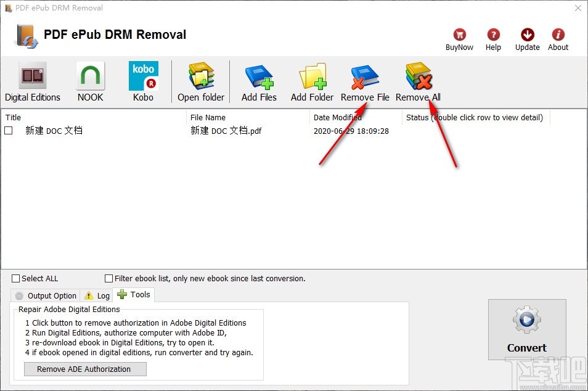This screenshot has width=588, height=391.
Task: Remove the selected file
Action: tap(365, 82)
